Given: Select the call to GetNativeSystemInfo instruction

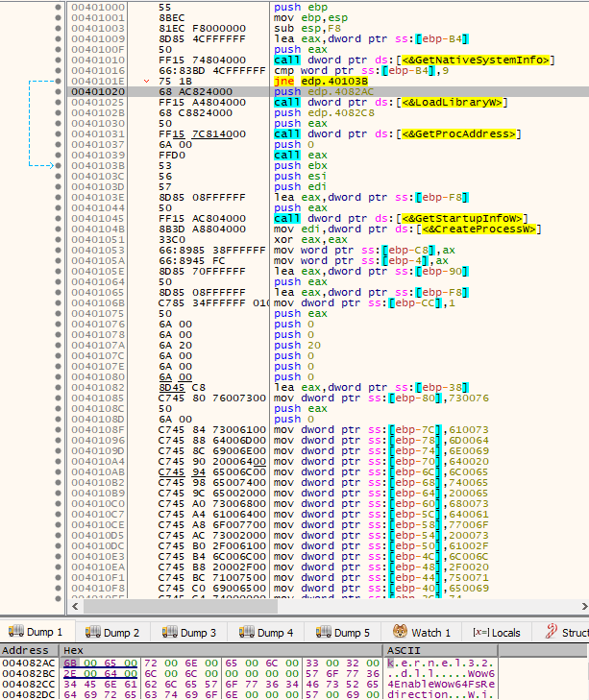Looking at the screenshot, I should (x=414, y=60).
